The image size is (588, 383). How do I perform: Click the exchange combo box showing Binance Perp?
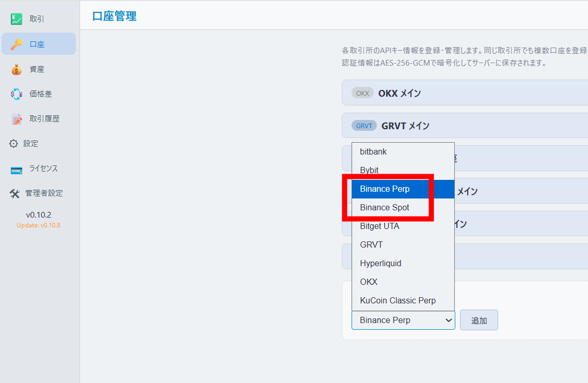pos(403,320)
